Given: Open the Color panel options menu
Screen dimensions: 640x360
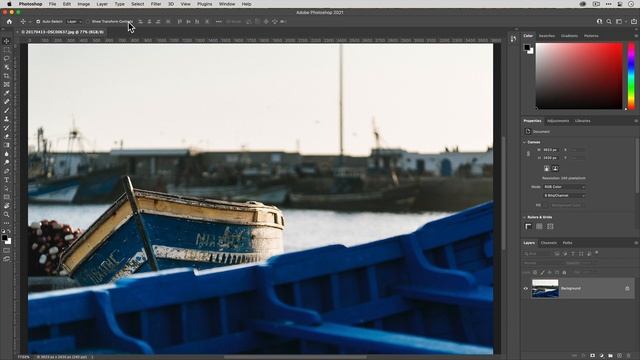Looking at the screenshot, I should [x=636, y=36].
